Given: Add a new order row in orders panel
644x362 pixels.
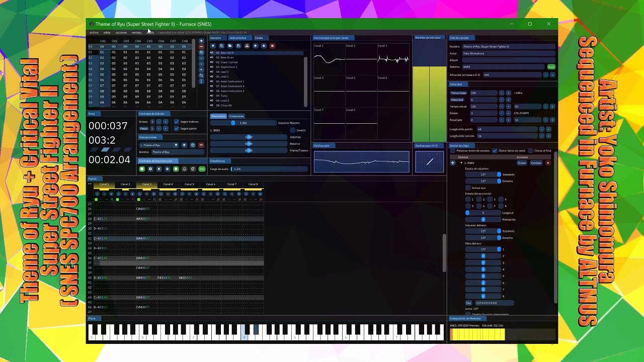Looking at the screenshot, I should click(201, 41).
